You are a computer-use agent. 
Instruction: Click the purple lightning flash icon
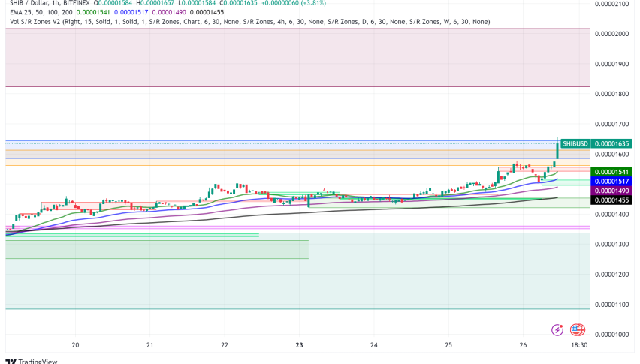(x=557, y=329)
